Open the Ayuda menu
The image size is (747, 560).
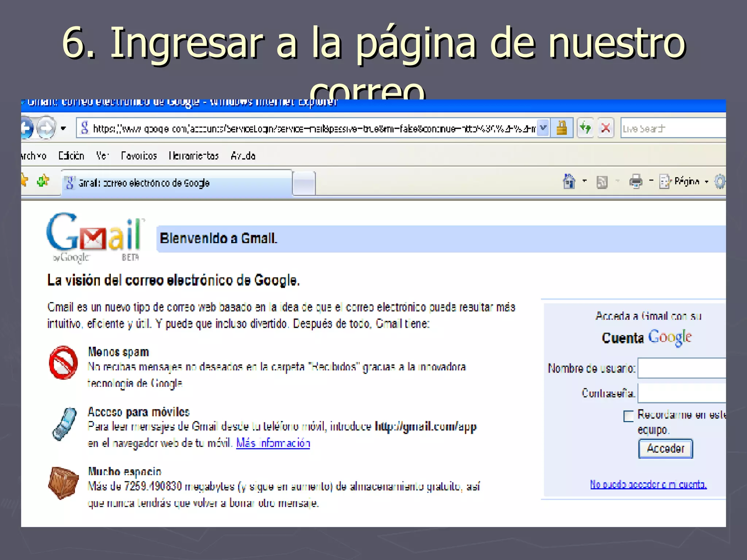pos(243,156)
